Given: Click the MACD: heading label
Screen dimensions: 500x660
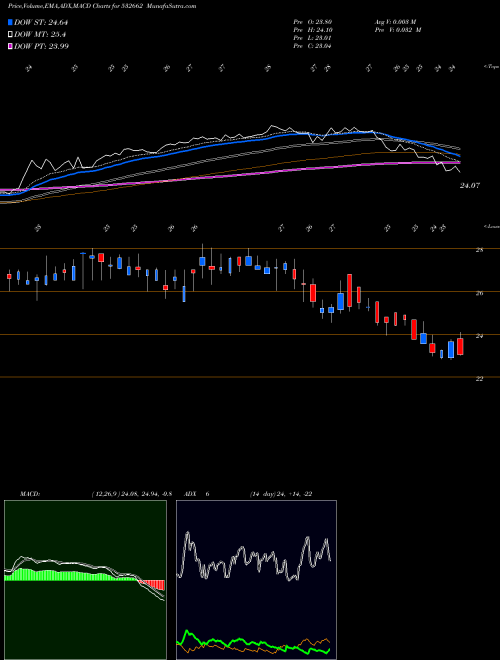Looking at the screenshot, I should tap(29, 494).
